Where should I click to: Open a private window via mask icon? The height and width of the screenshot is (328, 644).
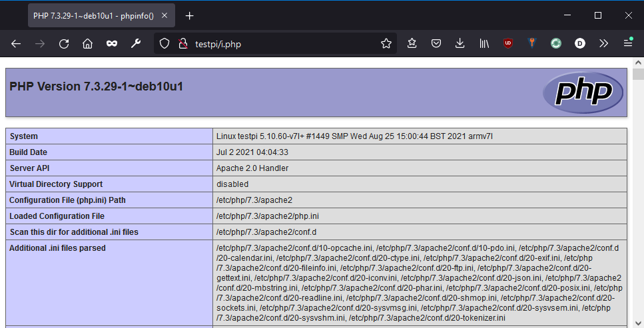pyautogui.click(x=112, y=43)
